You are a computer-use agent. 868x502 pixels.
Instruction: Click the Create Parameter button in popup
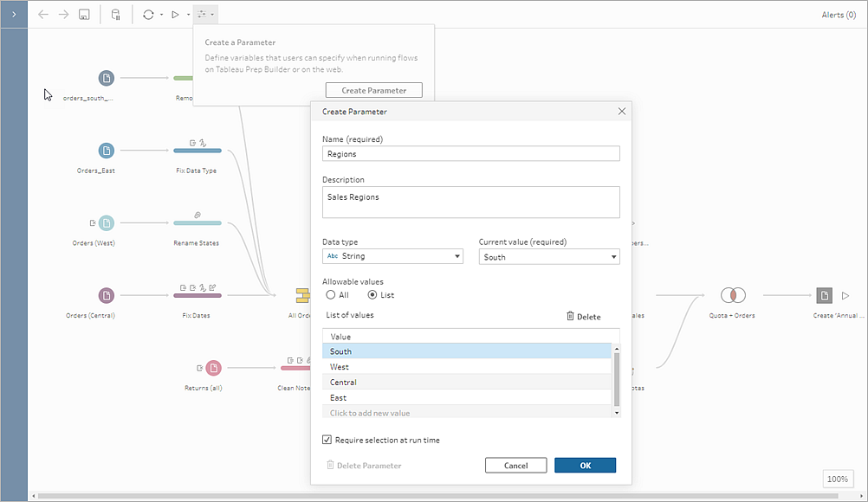click(373, 90)
